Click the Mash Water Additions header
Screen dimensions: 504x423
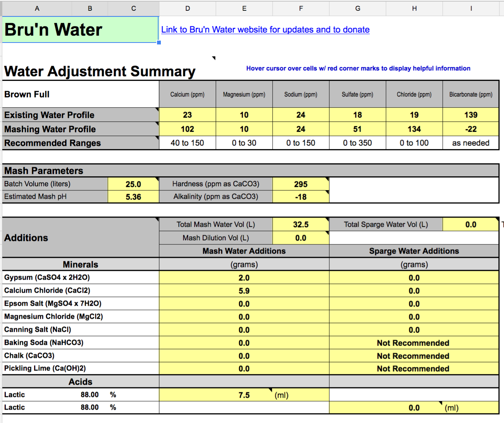coord(244,251)
